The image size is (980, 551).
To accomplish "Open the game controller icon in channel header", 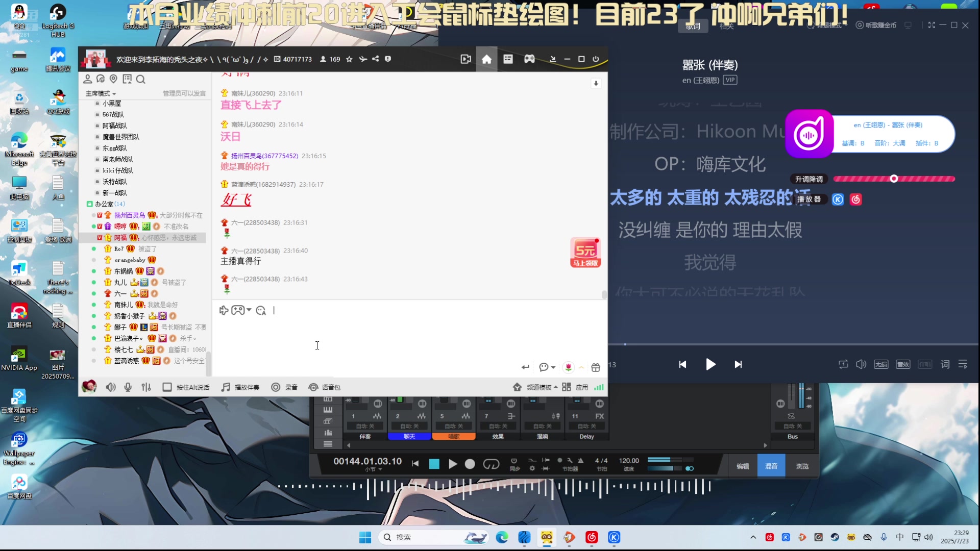I will (x=529, y=59).
